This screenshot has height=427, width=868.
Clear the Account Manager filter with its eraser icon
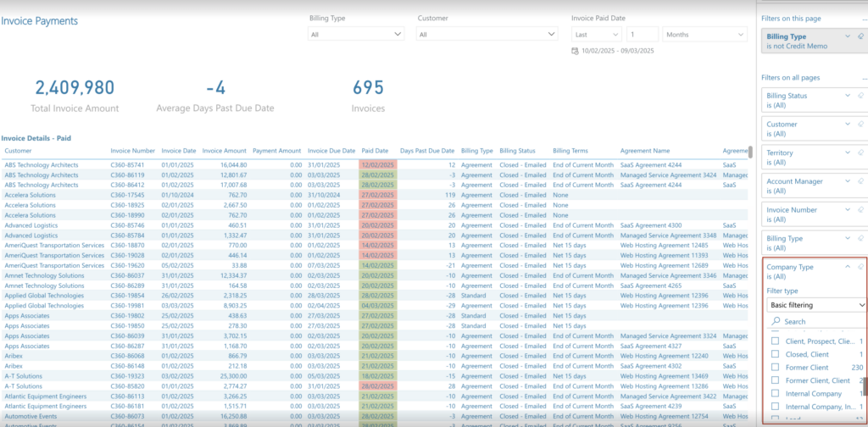pos(860,180)
